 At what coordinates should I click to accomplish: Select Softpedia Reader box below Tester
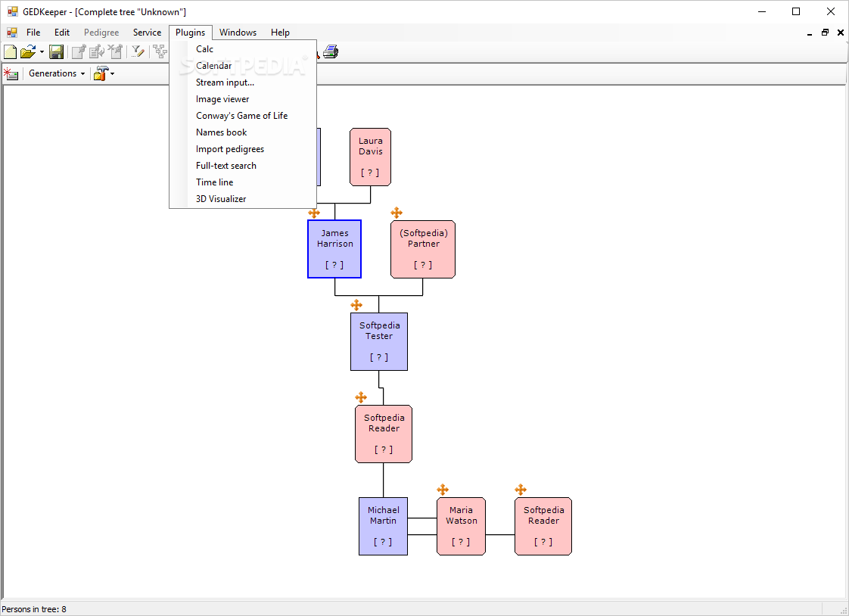coord(384,434)
